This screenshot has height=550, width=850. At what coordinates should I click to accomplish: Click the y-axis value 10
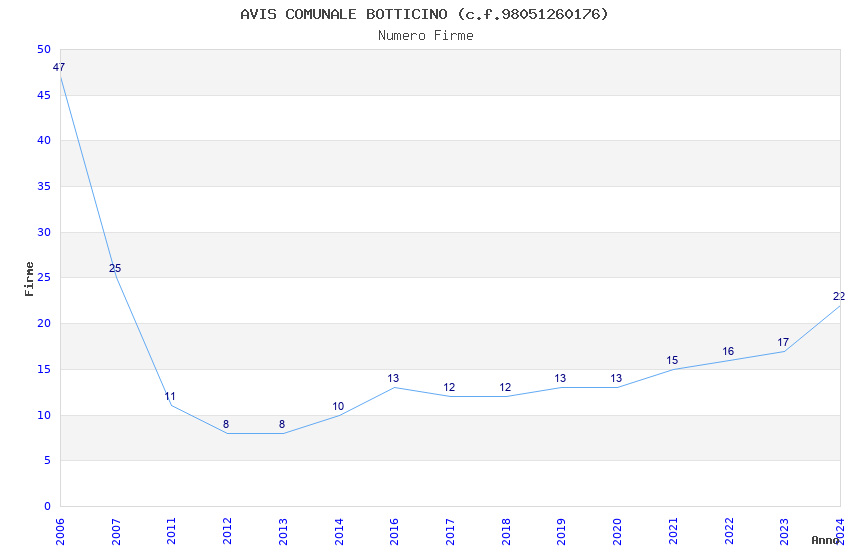pyautogui.click(x=44, y=416)
